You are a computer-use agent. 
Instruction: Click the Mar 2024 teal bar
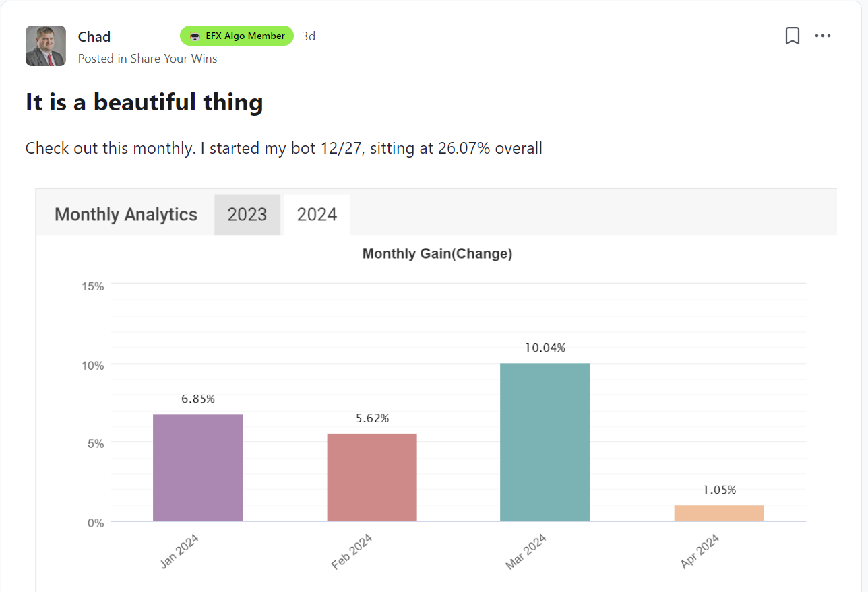545,442
